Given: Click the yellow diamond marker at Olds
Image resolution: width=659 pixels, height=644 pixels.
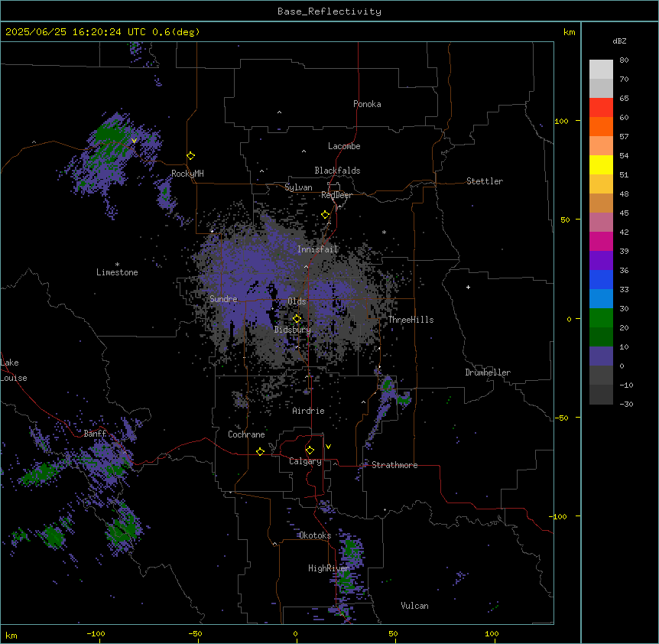Looking at the screenshot, I should [297, 319].
